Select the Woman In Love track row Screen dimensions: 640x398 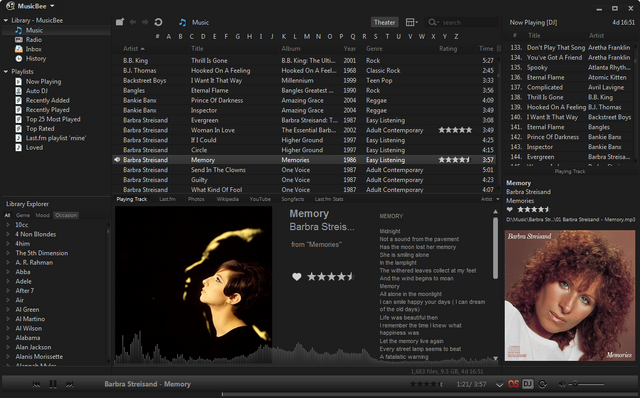(x=304, y=130)
